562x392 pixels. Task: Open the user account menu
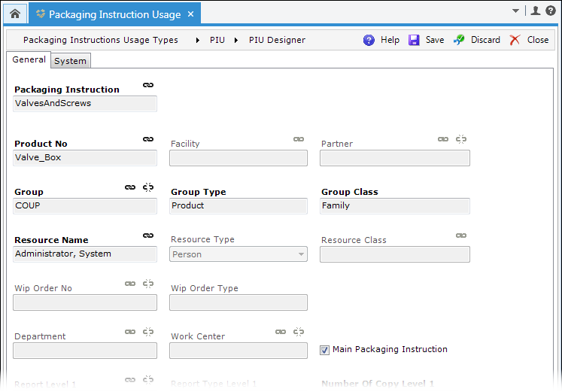click(x=536, y=11)
